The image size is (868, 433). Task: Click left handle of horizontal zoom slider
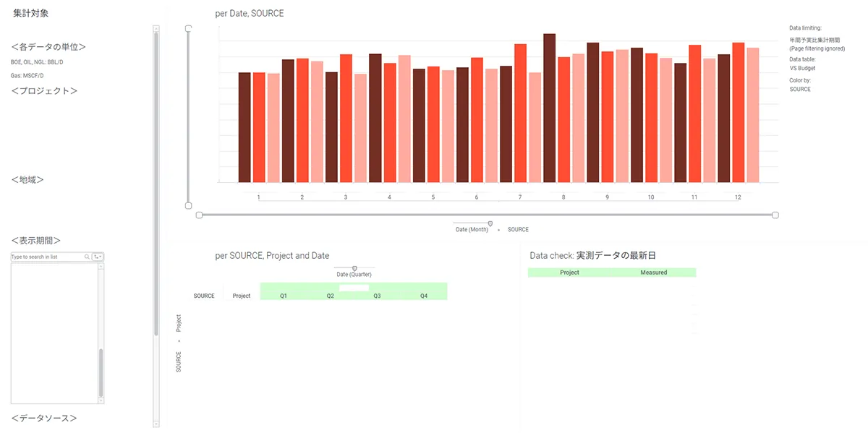pyautogui.click(x=199, y=215)
